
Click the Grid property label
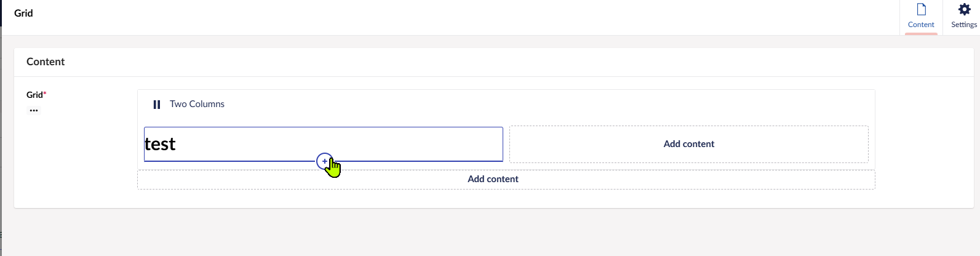tap(34, 95)
